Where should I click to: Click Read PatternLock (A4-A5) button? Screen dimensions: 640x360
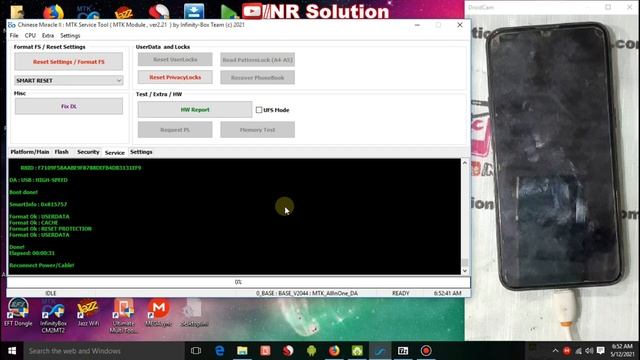coord(258,60)
